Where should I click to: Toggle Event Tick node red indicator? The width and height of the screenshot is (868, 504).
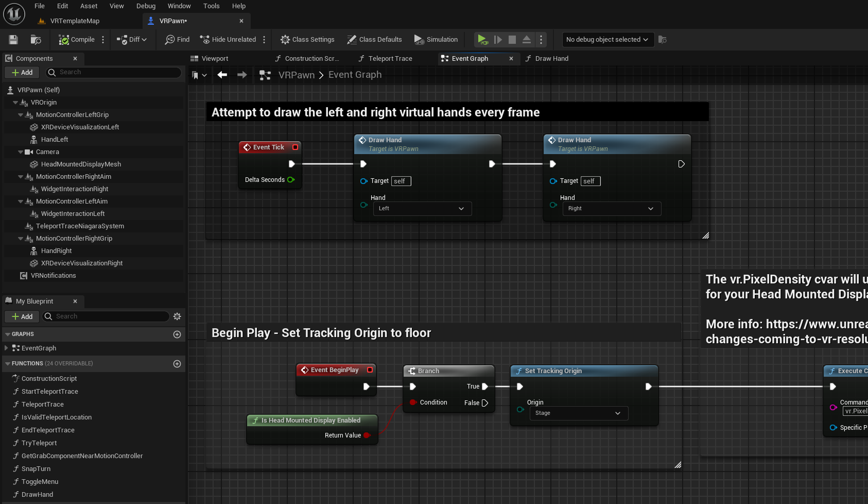pyautogui.click(x=296, y=147)
